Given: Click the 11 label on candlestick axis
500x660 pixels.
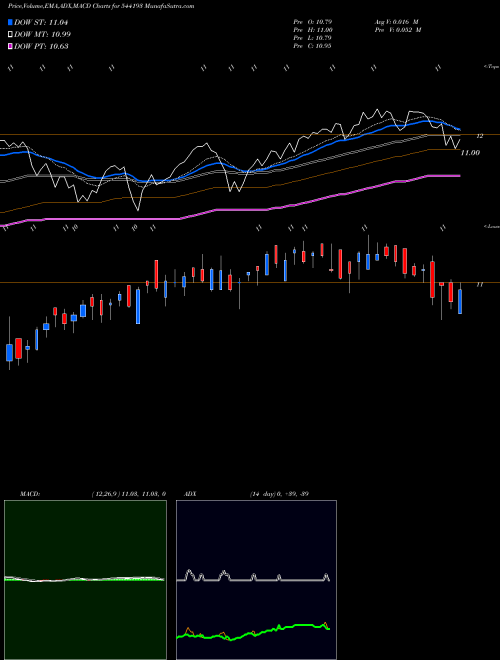Looking at the screenshot, I should tap(479, 285).
